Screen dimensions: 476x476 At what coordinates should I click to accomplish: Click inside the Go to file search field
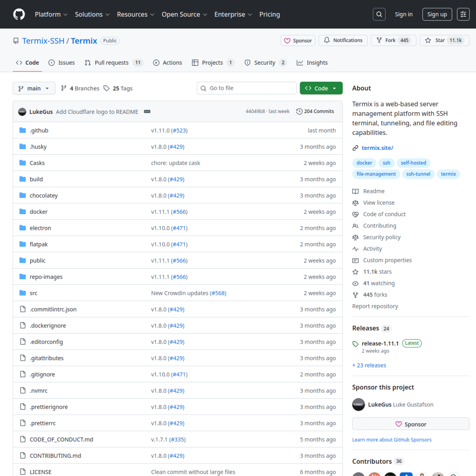[247, 88]
